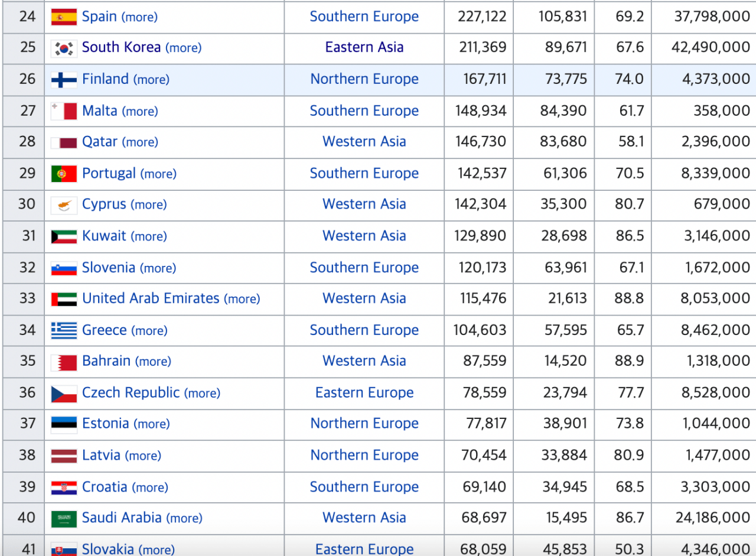
Task: Click the (more) link next to Finland
Action: [x=151, y=80]
